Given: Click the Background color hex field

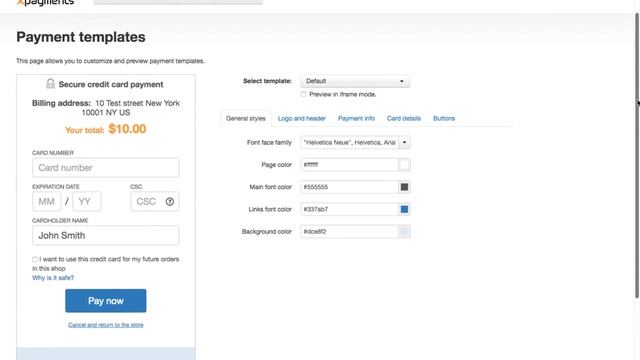Looking at the screenshot, I should pos(349,231).
